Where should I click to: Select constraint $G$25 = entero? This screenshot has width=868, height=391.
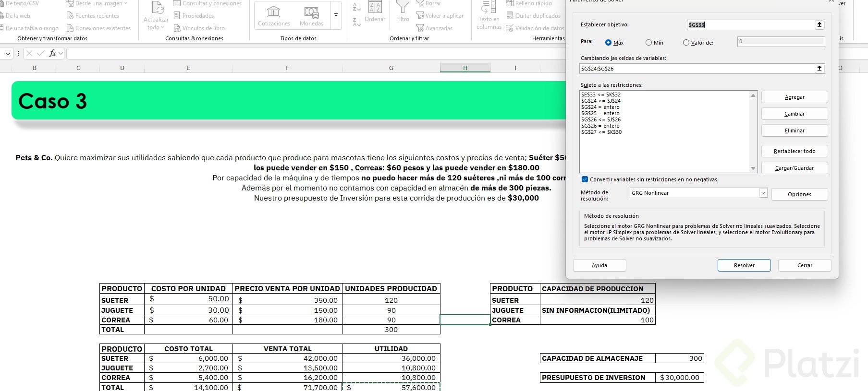[600, 113]
